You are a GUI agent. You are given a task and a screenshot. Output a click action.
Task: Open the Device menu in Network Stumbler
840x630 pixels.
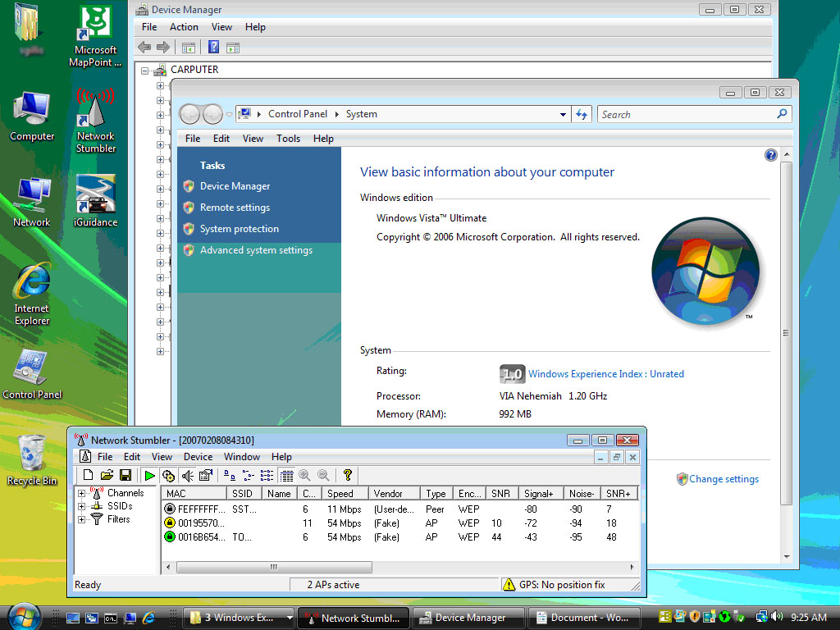point(198,457)
